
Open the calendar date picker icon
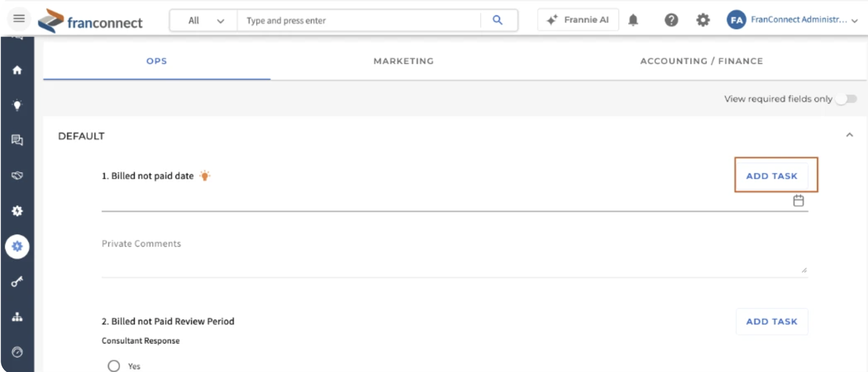pos(798,201)
